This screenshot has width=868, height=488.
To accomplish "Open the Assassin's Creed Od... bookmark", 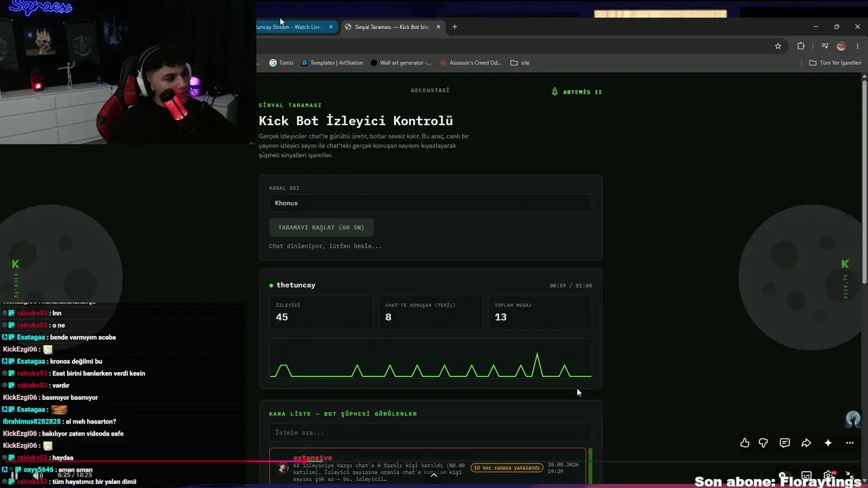I will pos(471,63).
